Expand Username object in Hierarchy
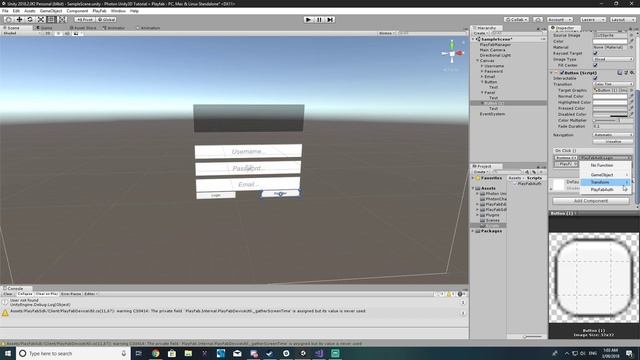Viewport: 640px width, 360px height. [x=482, y=66]
